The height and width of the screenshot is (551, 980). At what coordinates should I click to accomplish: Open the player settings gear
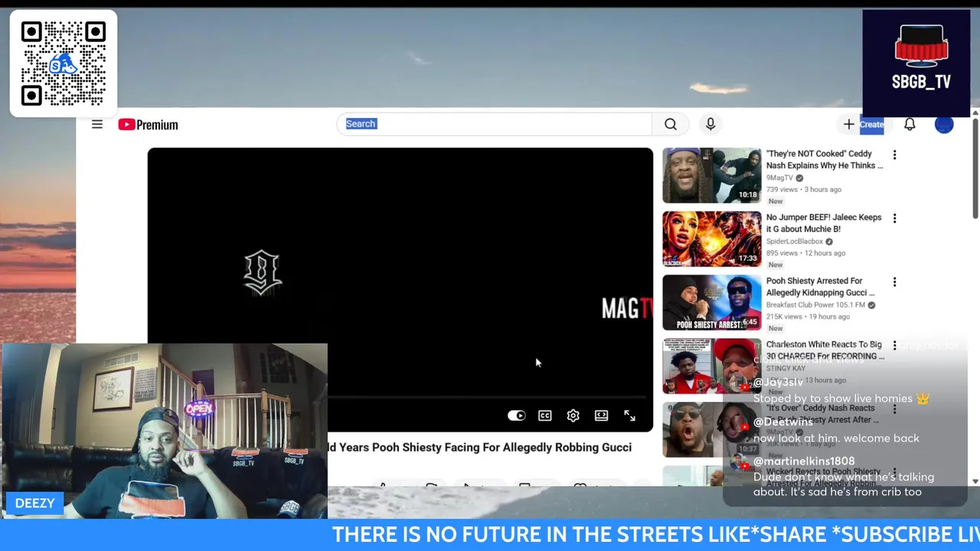tap(573, 416)
